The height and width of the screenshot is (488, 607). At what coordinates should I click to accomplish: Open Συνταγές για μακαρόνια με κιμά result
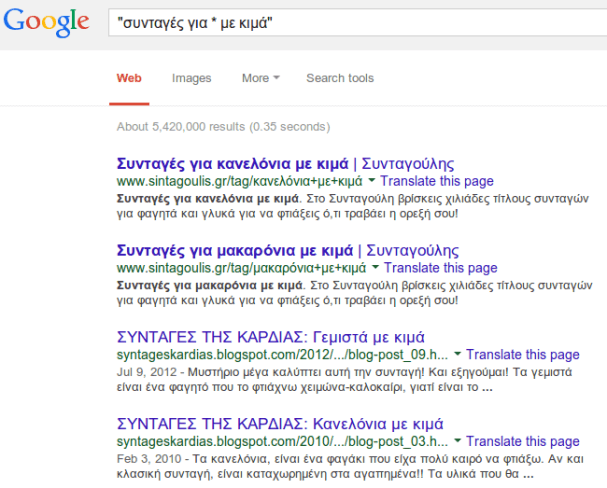(288, 250)
